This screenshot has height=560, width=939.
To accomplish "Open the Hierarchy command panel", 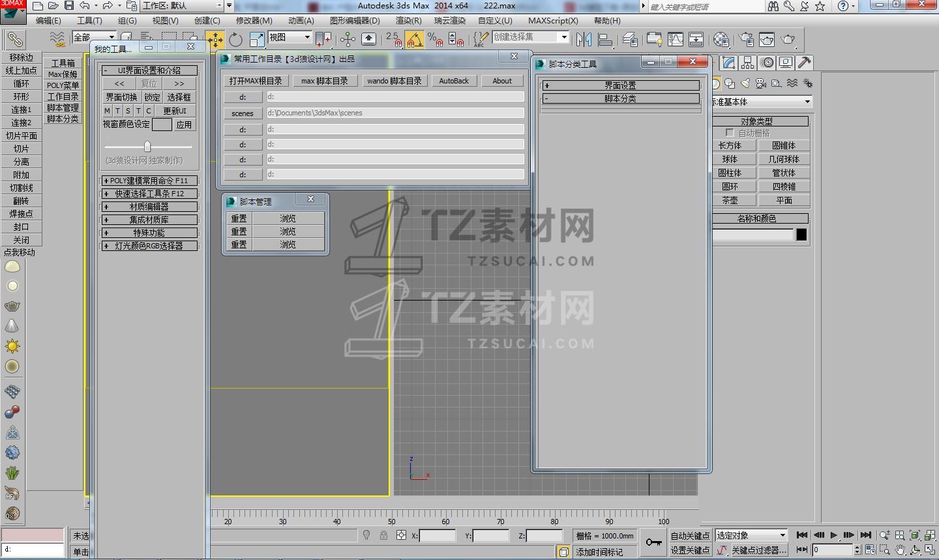I will pyautogui.click(x=748, y=63).
